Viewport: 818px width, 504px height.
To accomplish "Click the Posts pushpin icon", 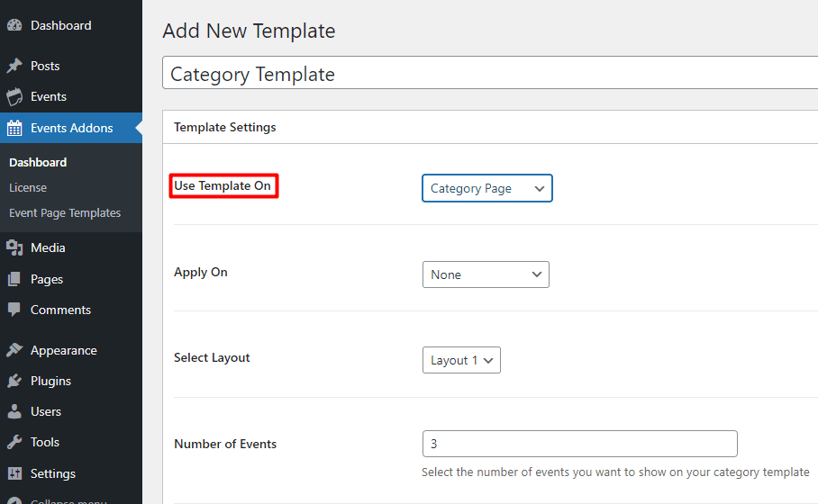I will pyautogui.click(x=14, y=67).
